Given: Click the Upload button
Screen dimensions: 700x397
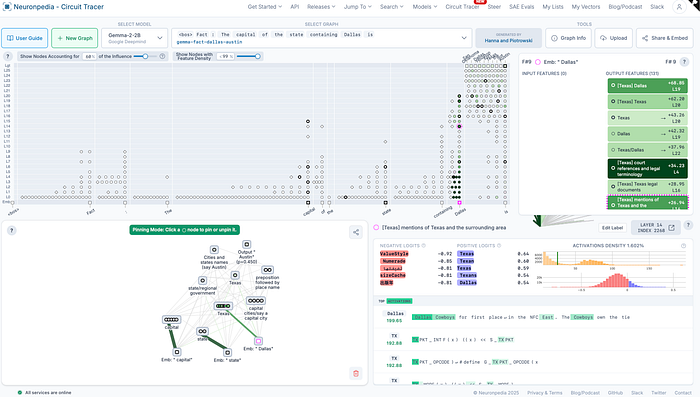Looking at the screenshot, I should click(613, 38).
